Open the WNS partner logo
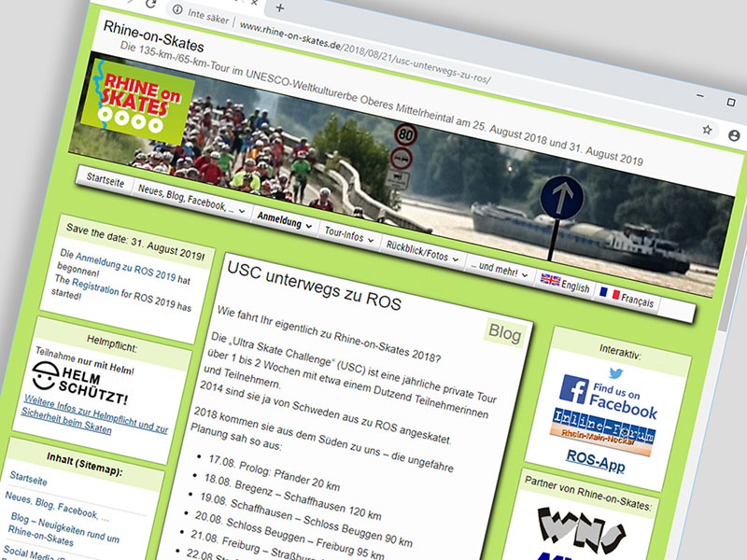The image size is (747, 560). [580, 531]
